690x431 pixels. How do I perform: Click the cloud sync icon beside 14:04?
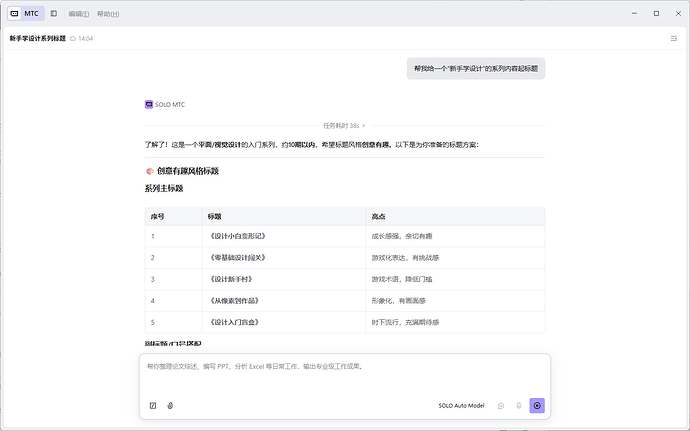pyautogui.click(x=73, y=39)
